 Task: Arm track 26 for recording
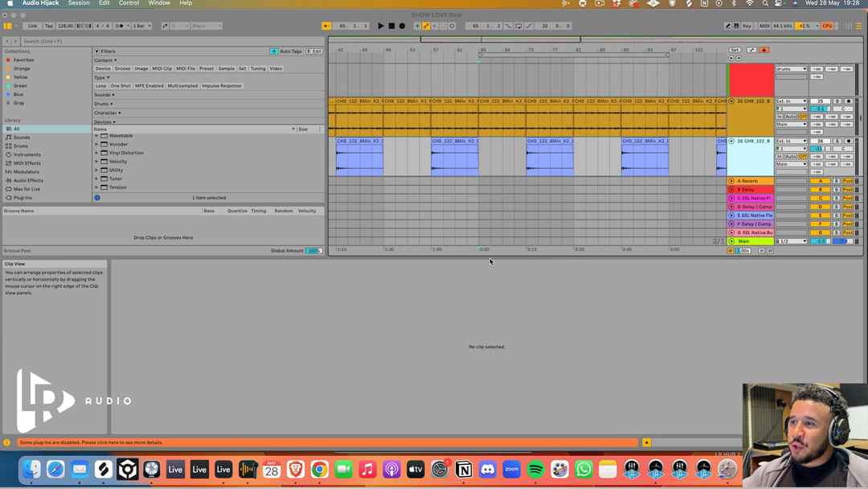click(848, 141)
